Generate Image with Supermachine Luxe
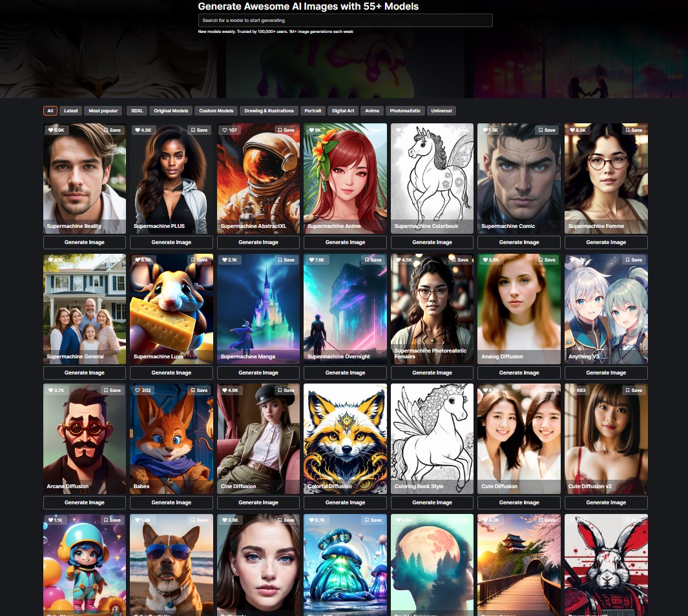688x616 pixels. tap(172, 373)
